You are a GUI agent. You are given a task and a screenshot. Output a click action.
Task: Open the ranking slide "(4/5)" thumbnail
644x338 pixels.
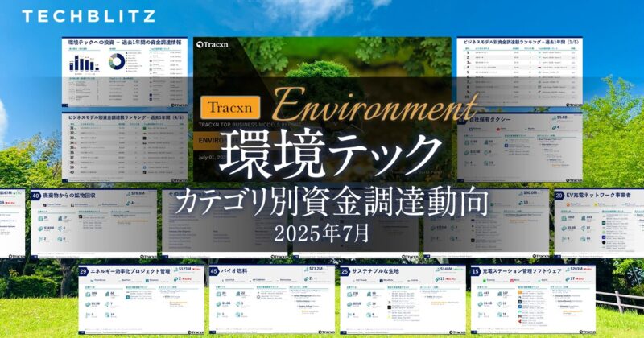(125, 147)
